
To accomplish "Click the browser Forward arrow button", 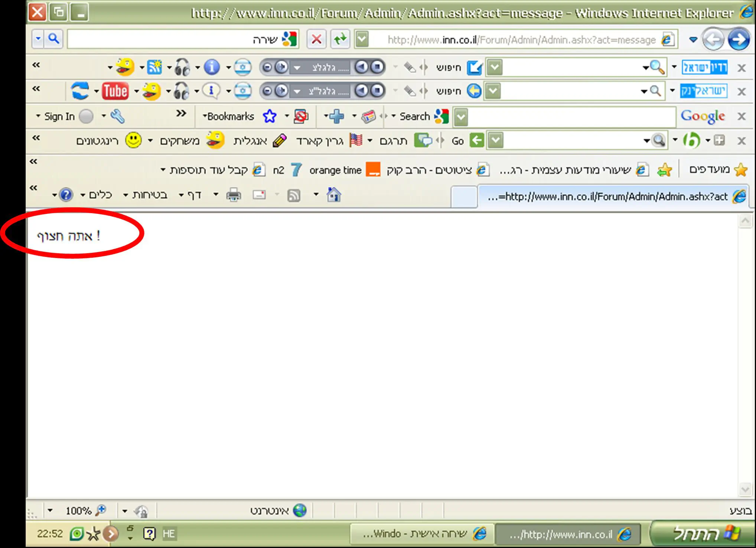I will (x=738, y=39).
